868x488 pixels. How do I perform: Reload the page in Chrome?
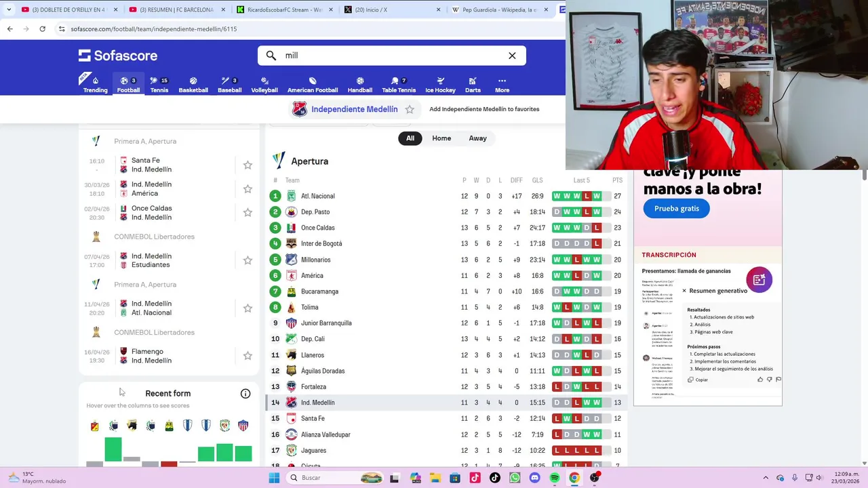point(42,29)
